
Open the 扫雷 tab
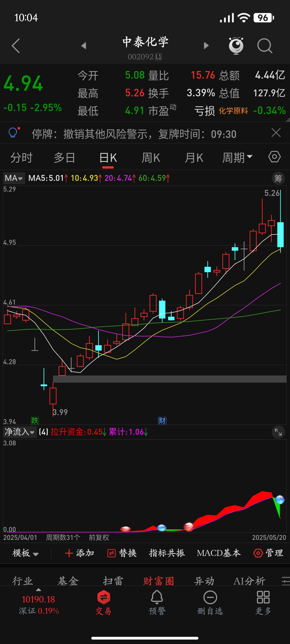(113, 581)
